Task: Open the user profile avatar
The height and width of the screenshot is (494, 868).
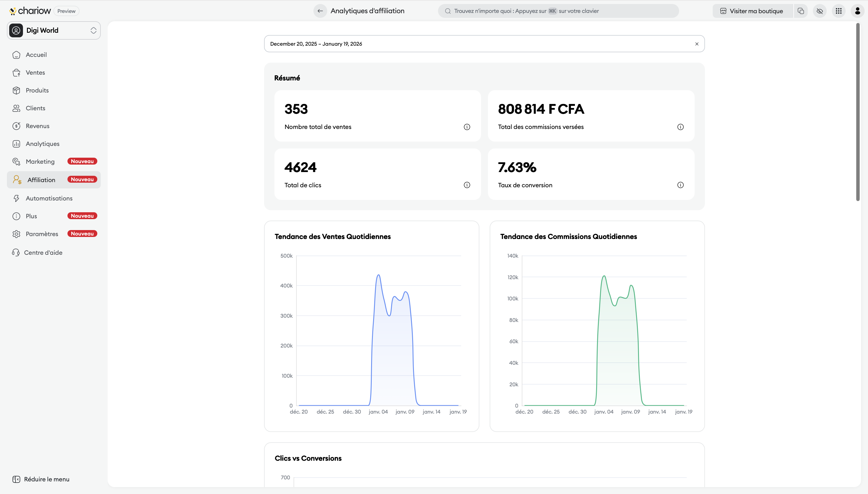Action: coord(857,11)
